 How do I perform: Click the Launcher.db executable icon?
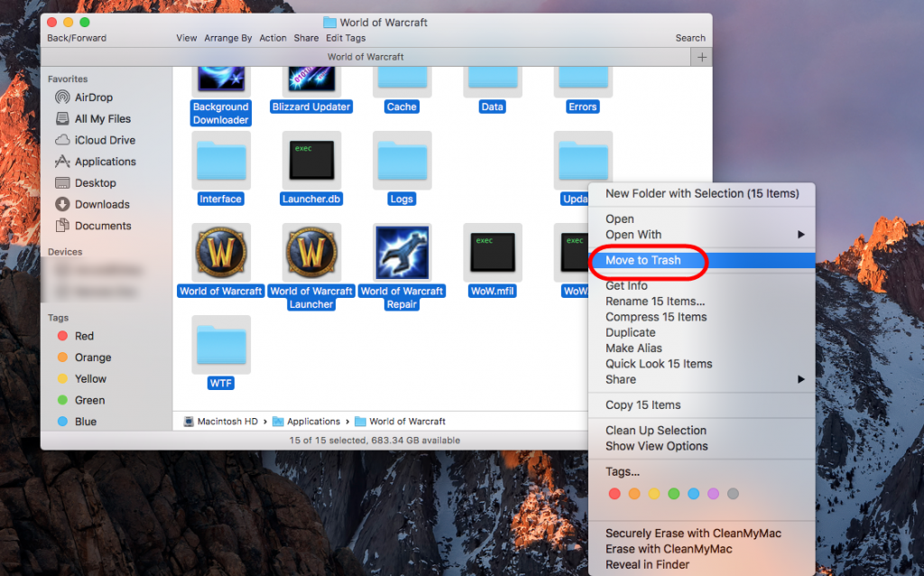point(310,160)
